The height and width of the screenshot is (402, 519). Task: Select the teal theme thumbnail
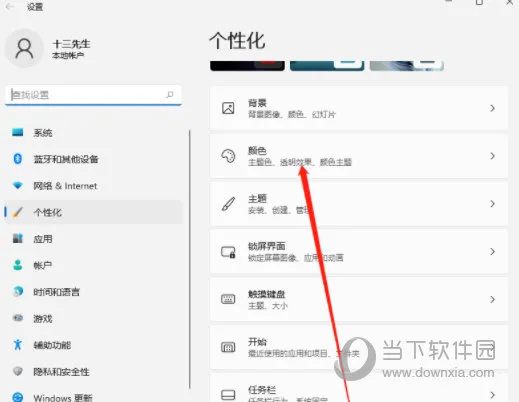point(327,66)
